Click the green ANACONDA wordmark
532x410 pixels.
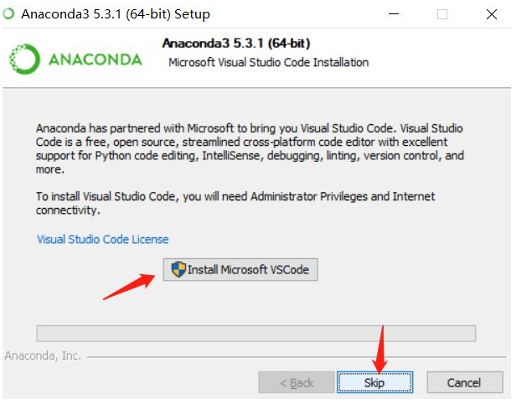click(96, 60)
